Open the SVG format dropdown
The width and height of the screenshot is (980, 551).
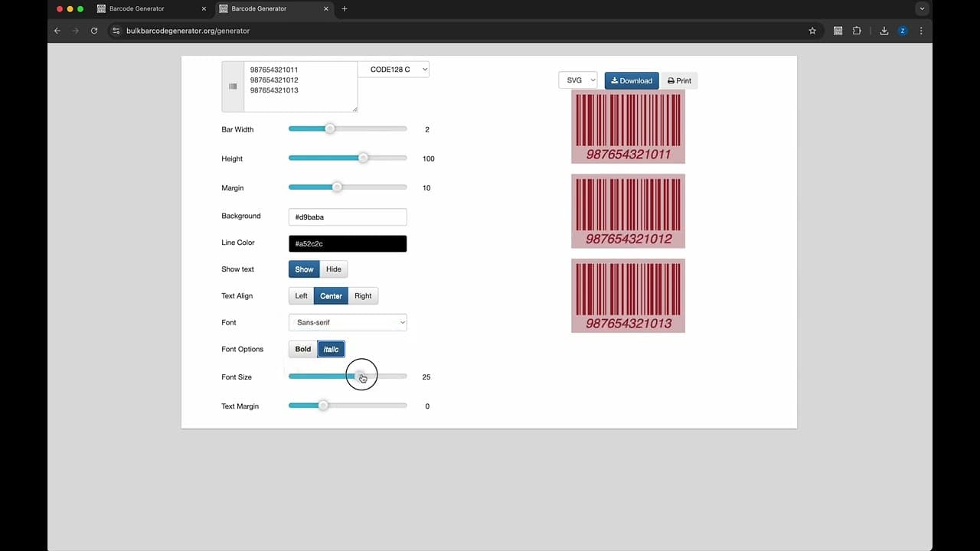[578, 80]
